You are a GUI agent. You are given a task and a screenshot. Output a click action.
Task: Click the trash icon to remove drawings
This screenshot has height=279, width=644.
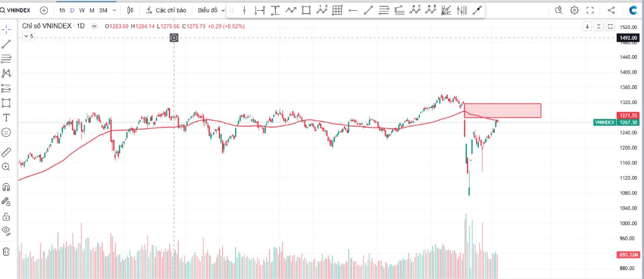pos(6,251)
